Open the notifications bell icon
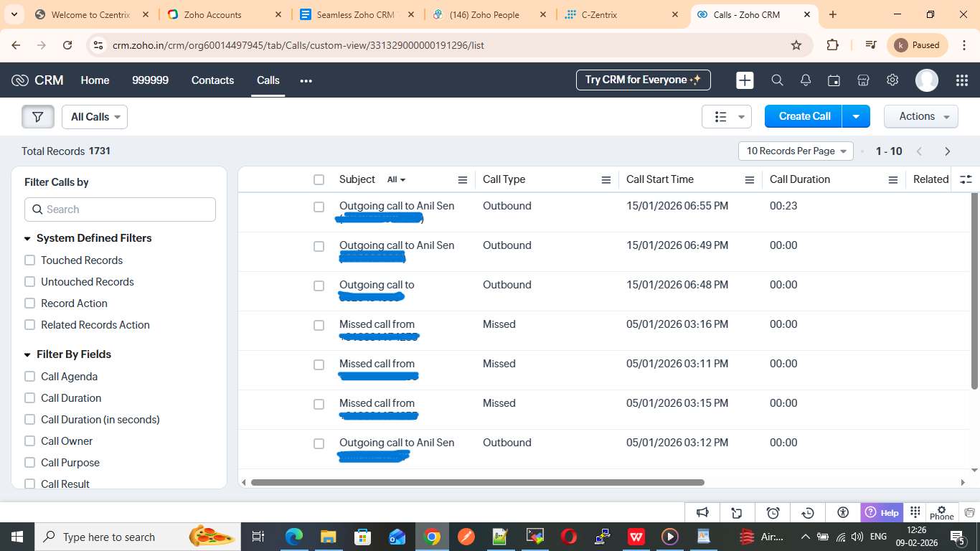980x551 pixels. coord(806,80)
